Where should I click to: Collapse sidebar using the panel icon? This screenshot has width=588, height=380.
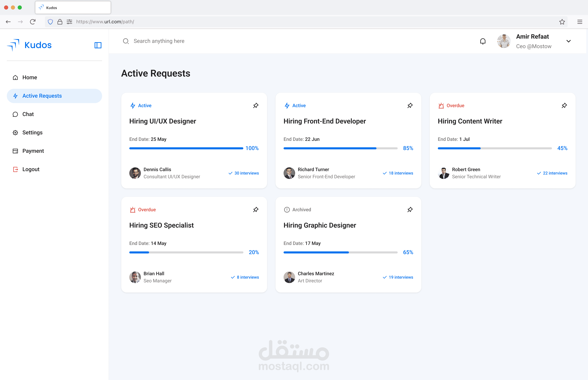tap(98, 45)
